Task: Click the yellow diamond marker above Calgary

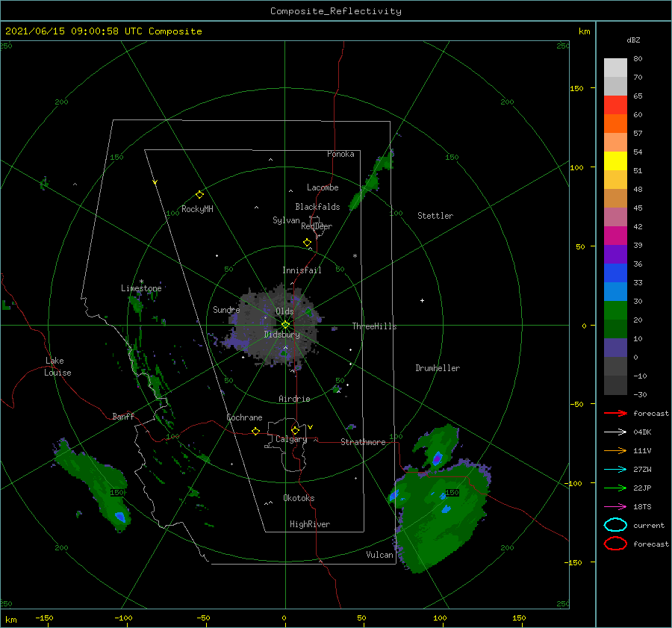Action: tap(295, 430)
